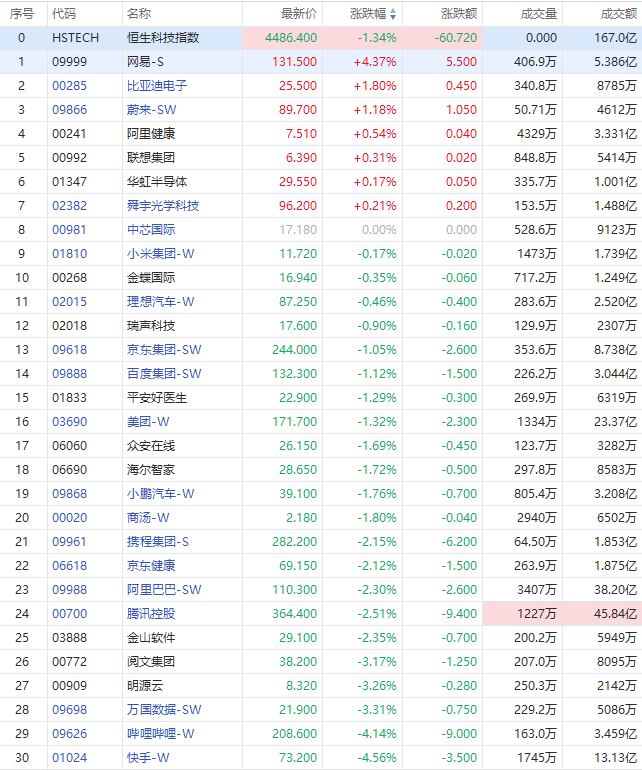Open 小鹏汽车-W stock link
This screenshot has width=642, height=771.
point(161,494)
